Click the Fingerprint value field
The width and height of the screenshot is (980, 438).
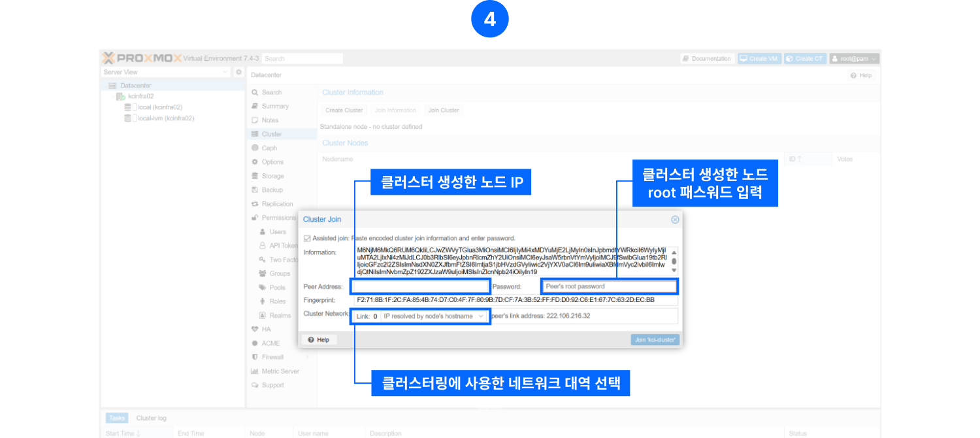click(x=516, y=300)
